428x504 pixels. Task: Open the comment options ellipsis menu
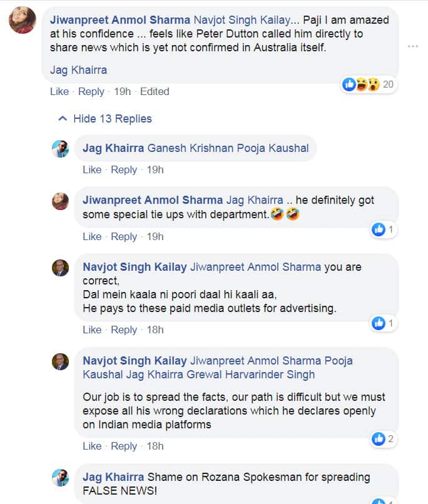pyautogui.click(x=412, y=46)
